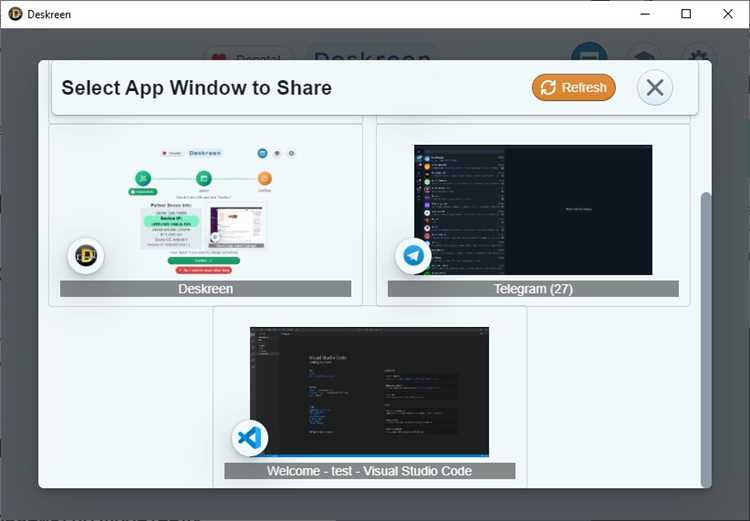
Task: Click the Deskreen logo in title bar
Action: coord(16,14)
